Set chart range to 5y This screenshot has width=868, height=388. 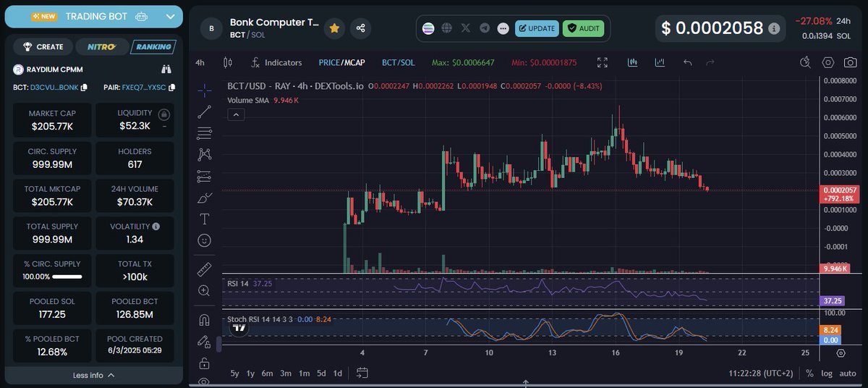234,373
